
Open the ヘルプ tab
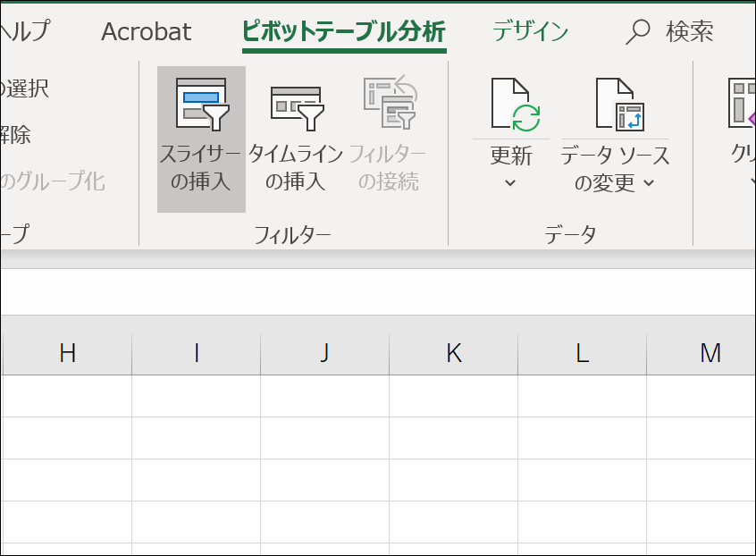pyautogui.click(x=25, y=32)
